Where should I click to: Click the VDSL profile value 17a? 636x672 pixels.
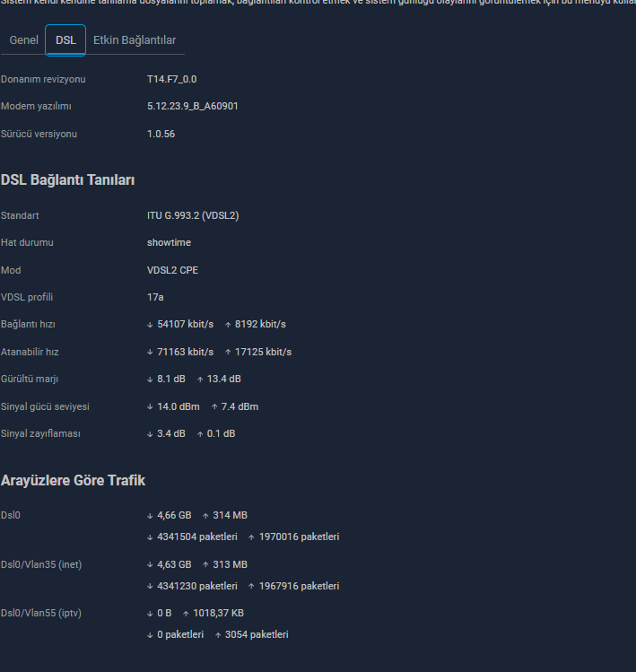(x=155, y=298)
